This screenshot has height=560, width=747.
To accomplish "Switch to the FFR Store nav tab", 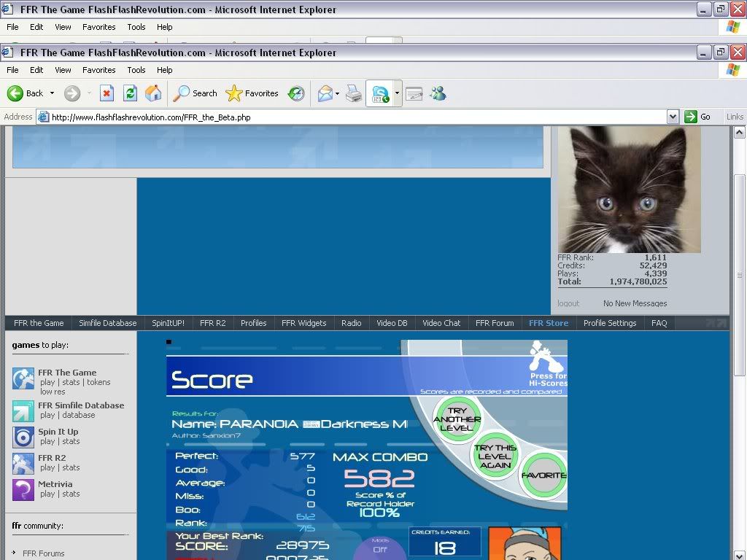I will (x=548, y=323).
